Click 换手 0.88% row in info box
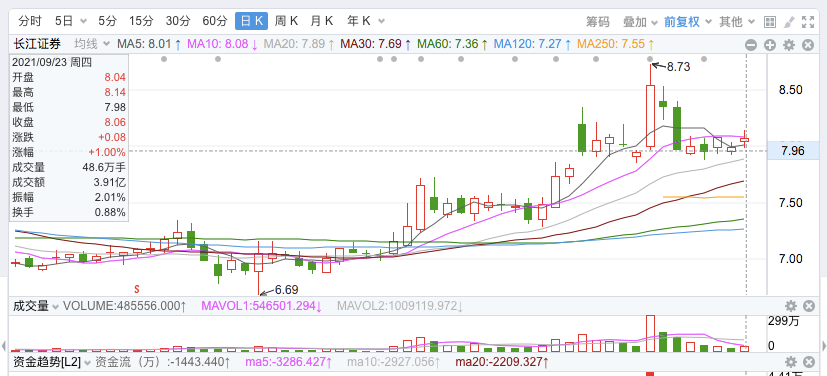 [x=69, y=213]
